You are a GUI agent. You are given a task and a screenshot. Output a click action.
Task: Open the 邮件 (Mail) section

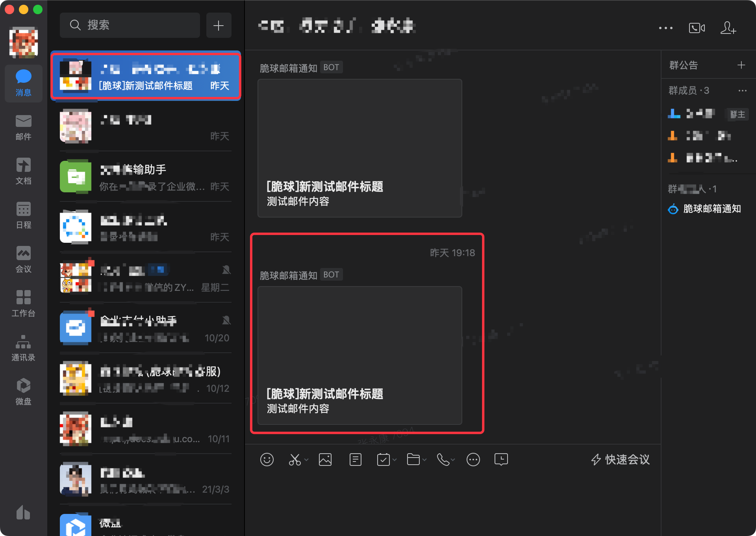(23, 127)
